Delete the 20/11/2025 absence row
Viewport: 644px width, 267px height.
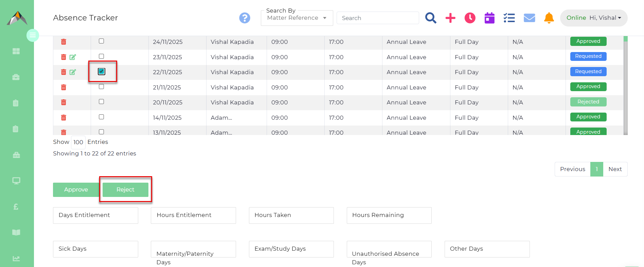tap(64, 102)
